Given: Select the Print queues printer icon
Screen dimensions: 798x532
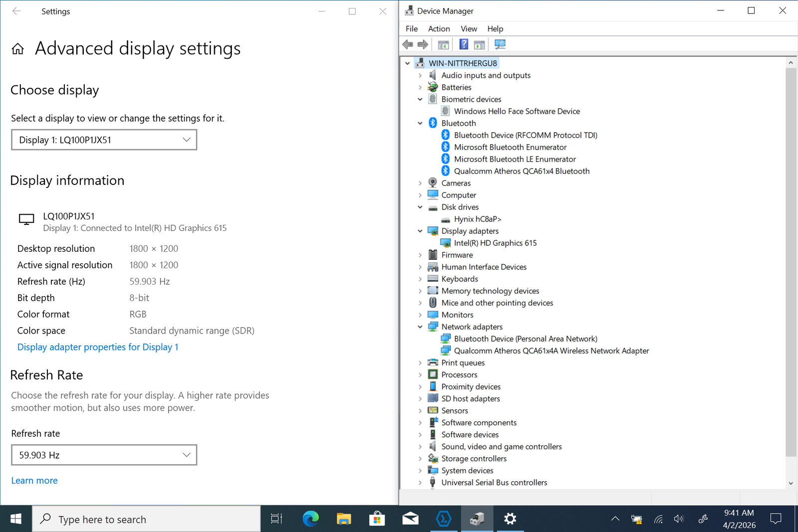Looking at the screenshot, I should 433,362.
